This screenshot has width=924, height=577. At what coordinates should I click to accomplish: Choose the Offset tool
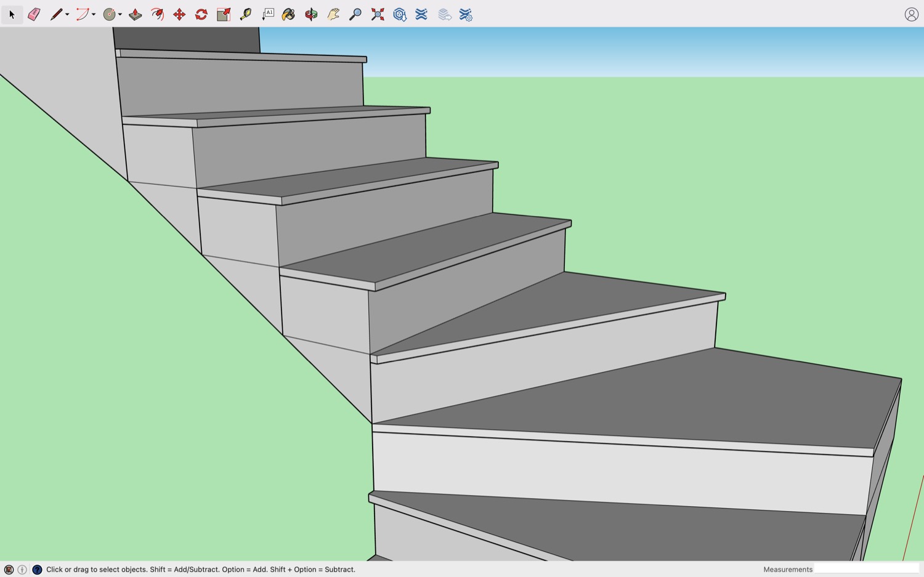point(158,14)
